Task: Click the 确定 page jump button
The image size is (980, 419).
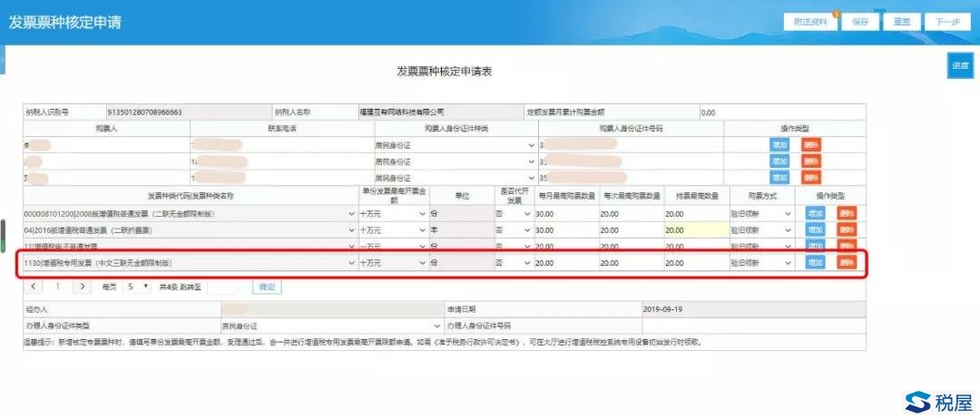Action: point(267,287)
